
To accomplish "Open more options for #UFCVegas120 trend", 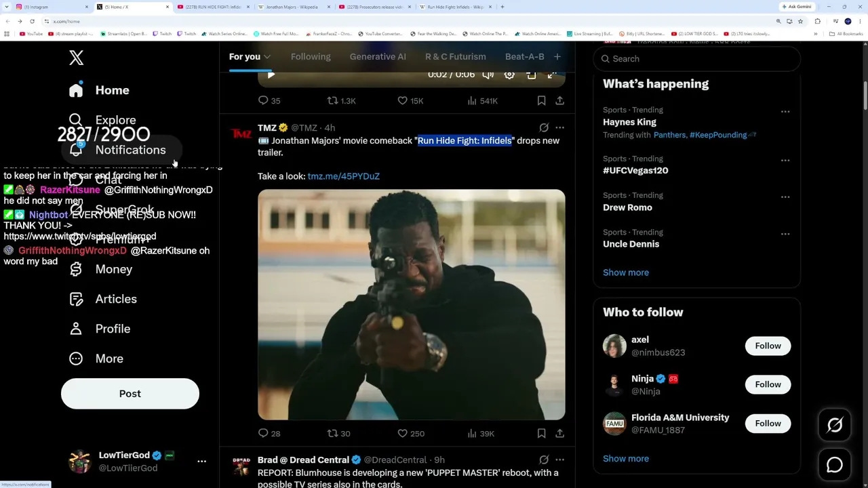I will tap(785, 160).
